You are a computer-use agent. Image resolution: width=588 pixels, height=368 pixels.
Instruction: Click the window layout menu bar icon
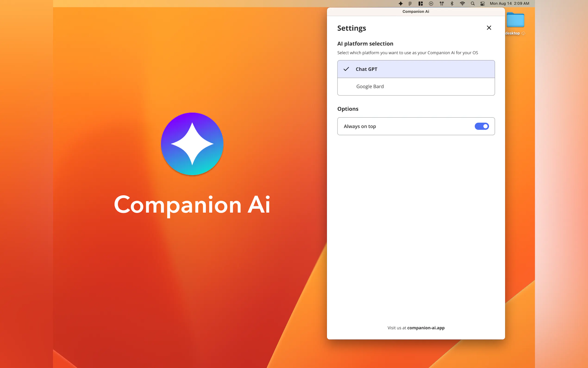421,3
